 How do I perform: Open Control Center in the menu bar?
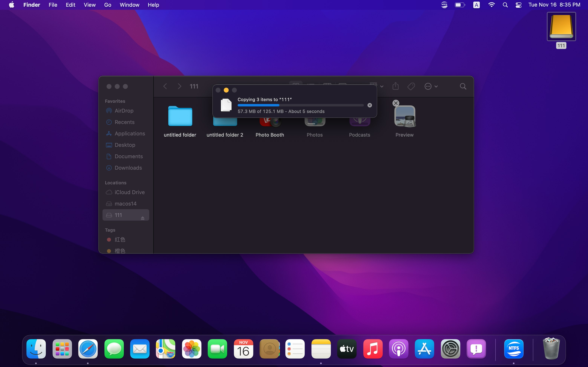[518, 5]
